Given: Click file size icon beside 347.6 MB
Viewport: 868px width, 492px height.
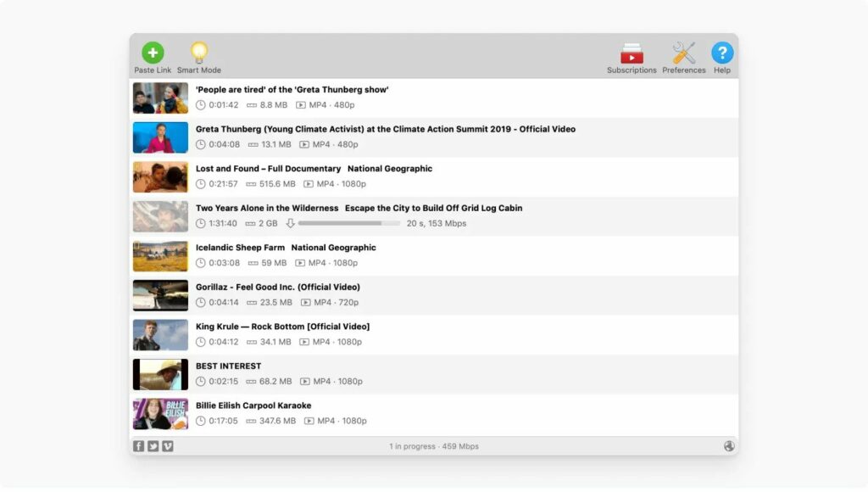Looking at the screenshot, I should 251,421.
